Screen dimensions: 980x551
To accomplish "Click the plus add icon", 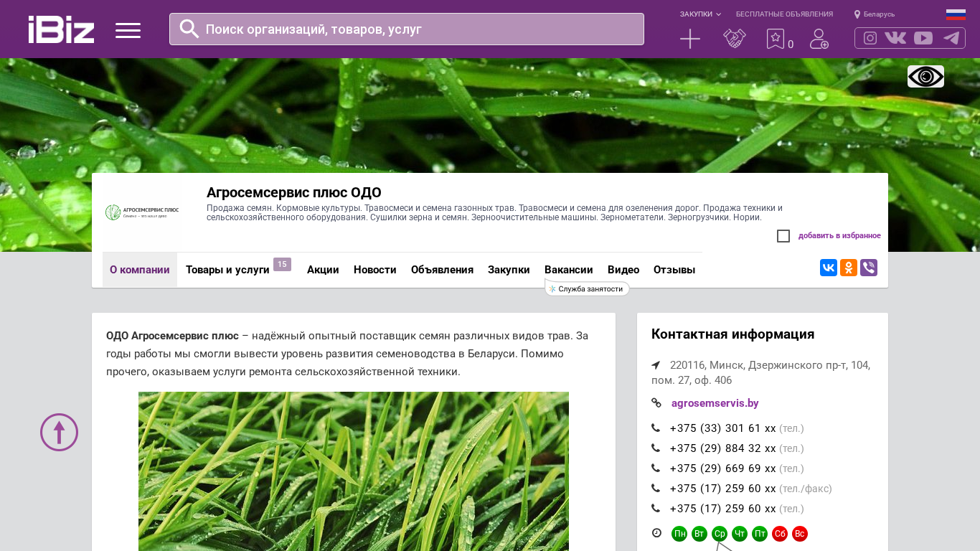I will coord(690,39).
